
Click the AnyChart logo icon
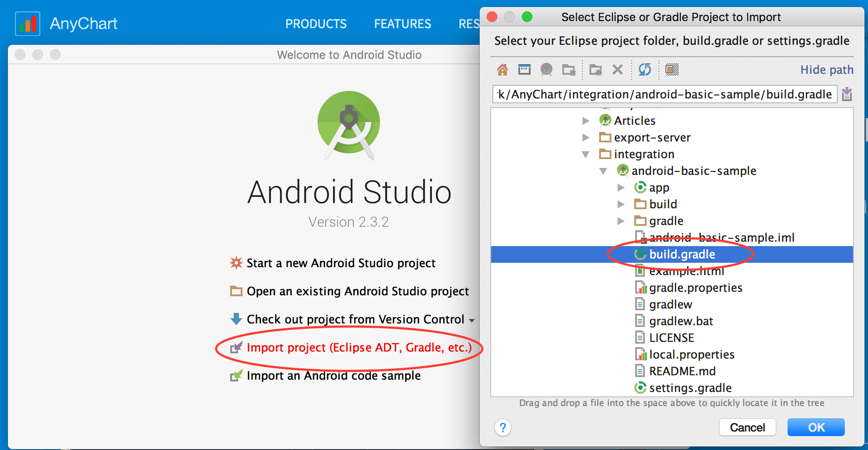coord(27,23)
